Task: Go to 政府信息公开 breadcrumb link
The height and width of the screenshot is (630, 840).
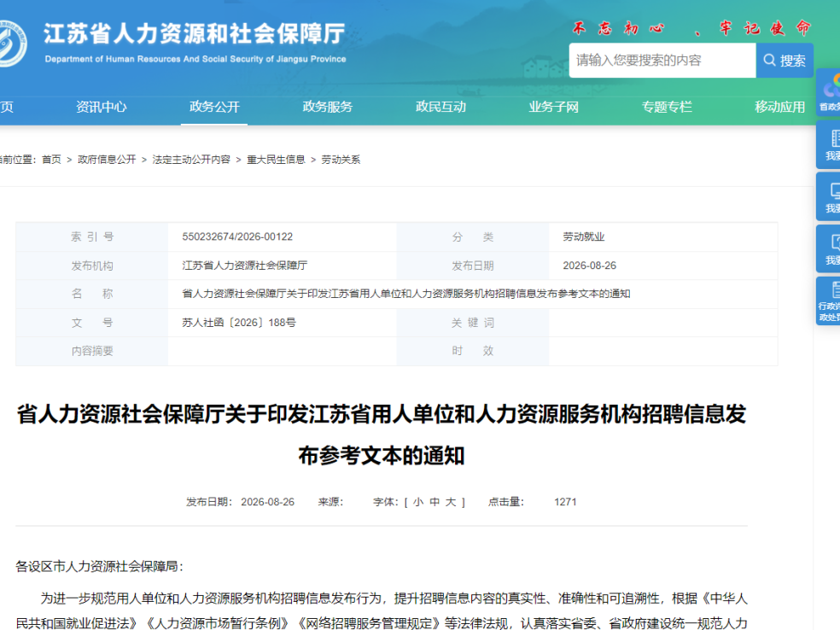Action: pyautogui.click(x=107, y=160)
